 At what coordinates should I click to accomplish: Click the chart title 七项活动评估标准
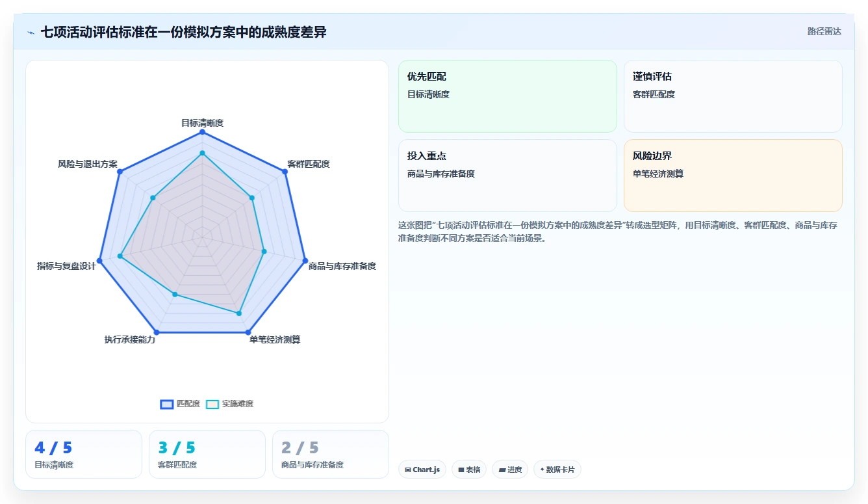tap(184, 32)
